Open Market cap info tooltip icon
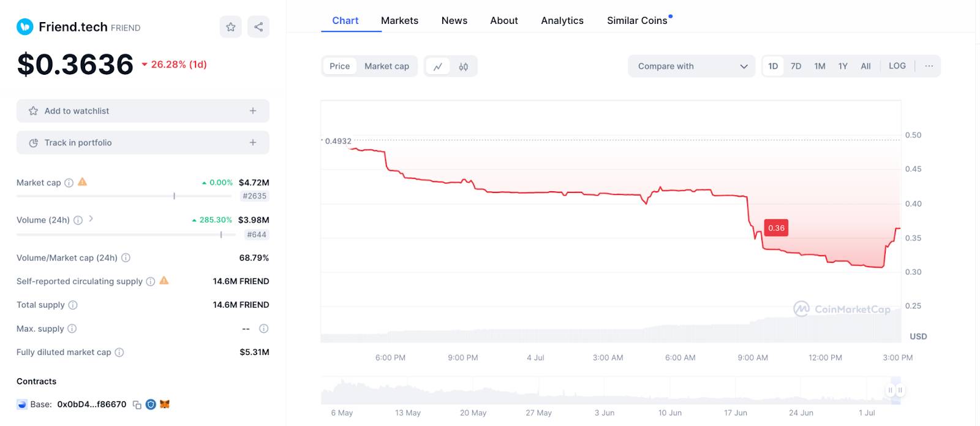 [69, 183]
